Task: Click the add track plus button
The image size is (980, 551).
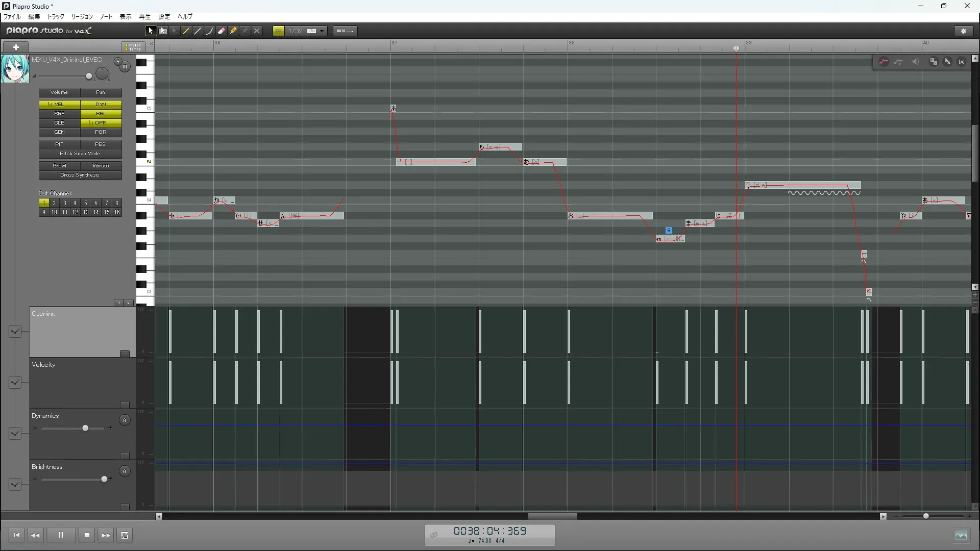Action: click(16, 47)
